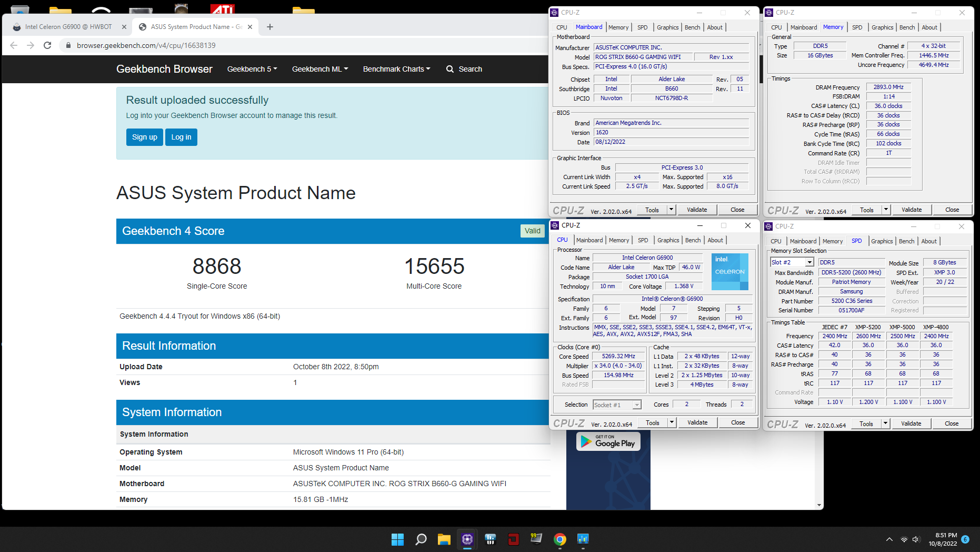Open the Windows Start menu
This screenshot has width=980, height=552.
(x=397, y=539)
